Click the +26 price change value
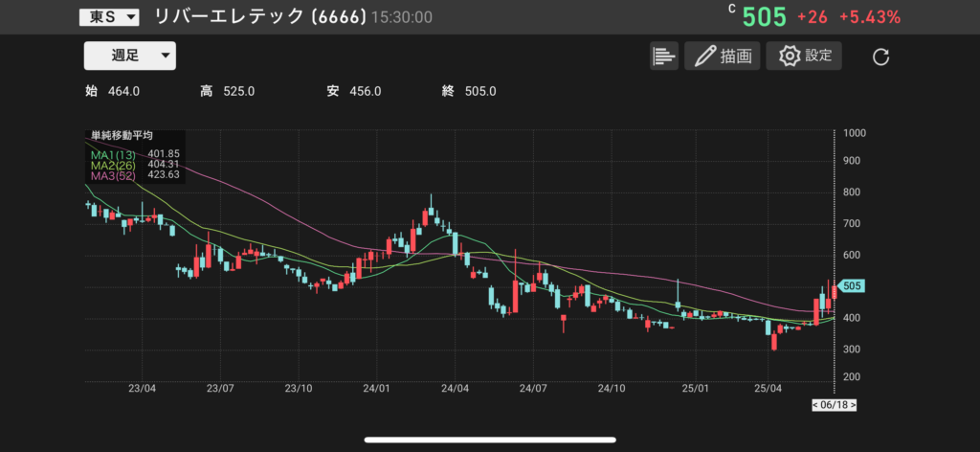980x452 pixels. pyautogui.click(x=812, y=18)
